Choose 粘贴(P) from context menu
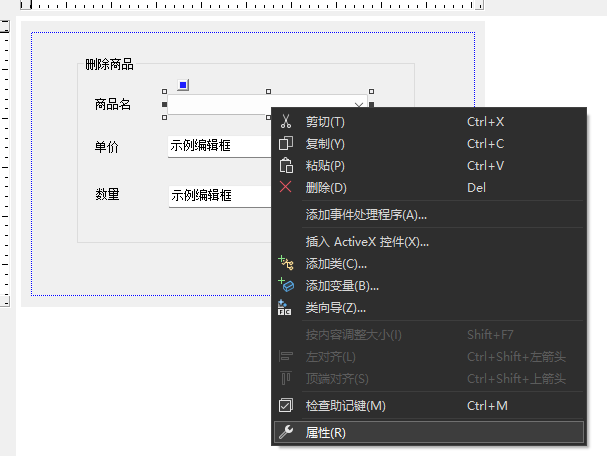The height and width of the screenshot is (456, 607). pos(429,166)
